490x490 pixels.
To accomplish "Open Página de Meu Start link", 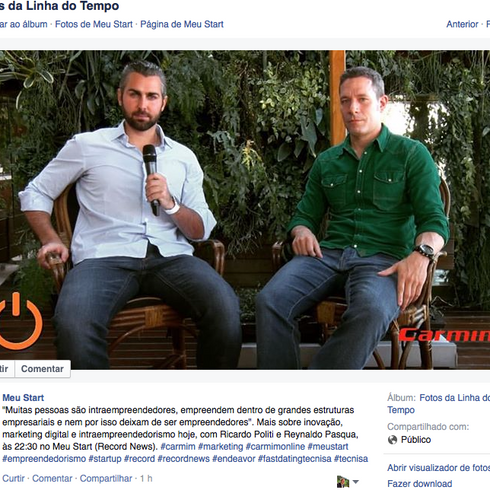I will 182,24.
